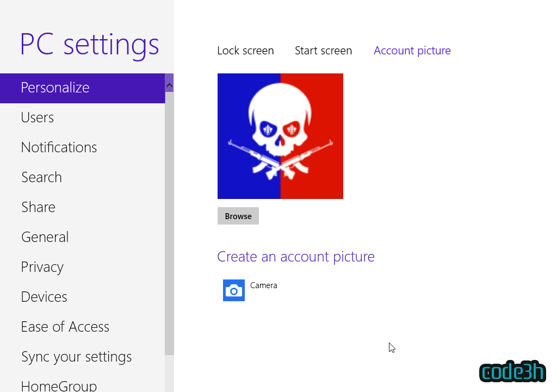Screen dimensions: 557x392
Task: Click the current skull account picture
Action: 280,136
